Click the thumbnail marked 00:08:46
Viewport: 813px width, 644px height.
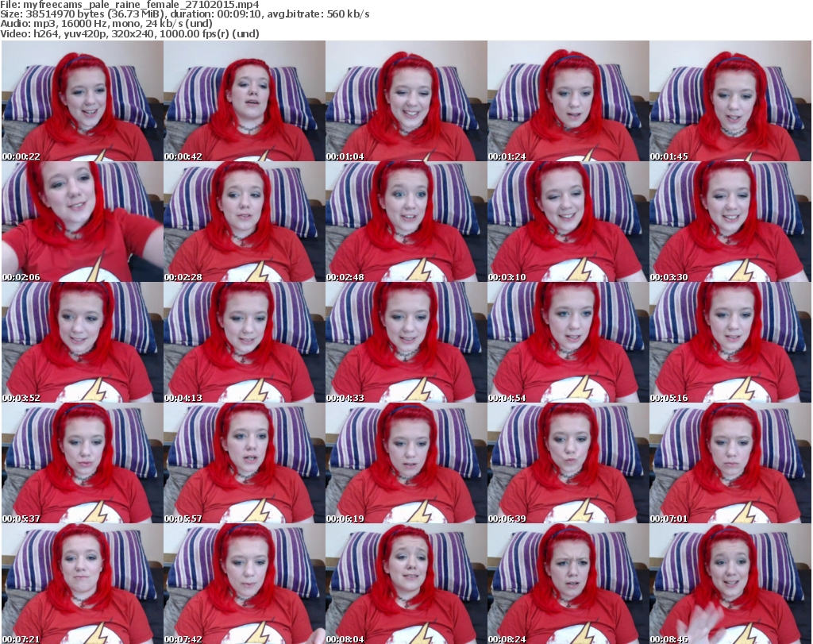click(x=730, y=584)
